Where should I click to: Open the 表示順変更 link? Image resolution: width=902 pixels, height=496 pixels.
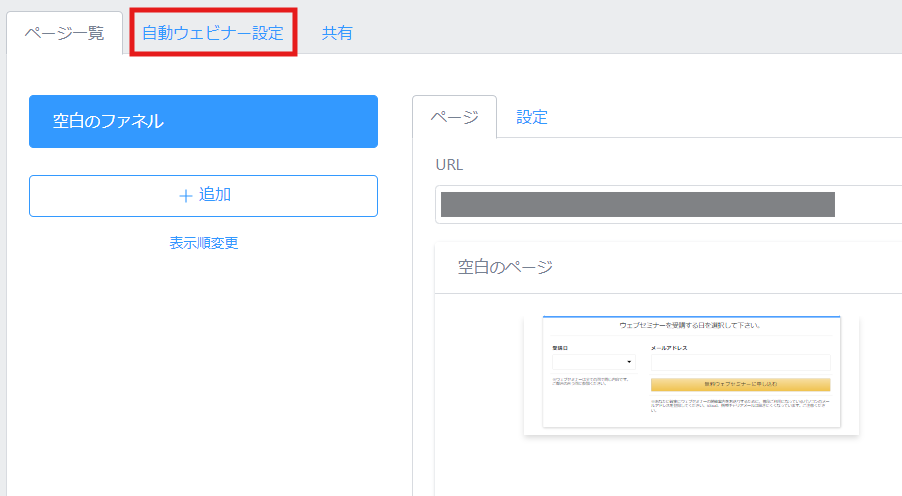(204, 243)
